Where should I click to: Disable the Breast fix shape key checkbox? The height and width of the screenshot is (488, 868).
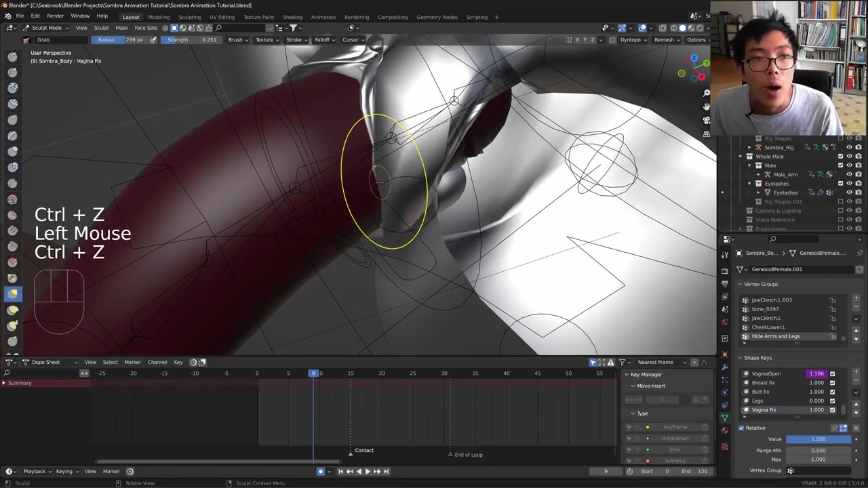[833, 383]
